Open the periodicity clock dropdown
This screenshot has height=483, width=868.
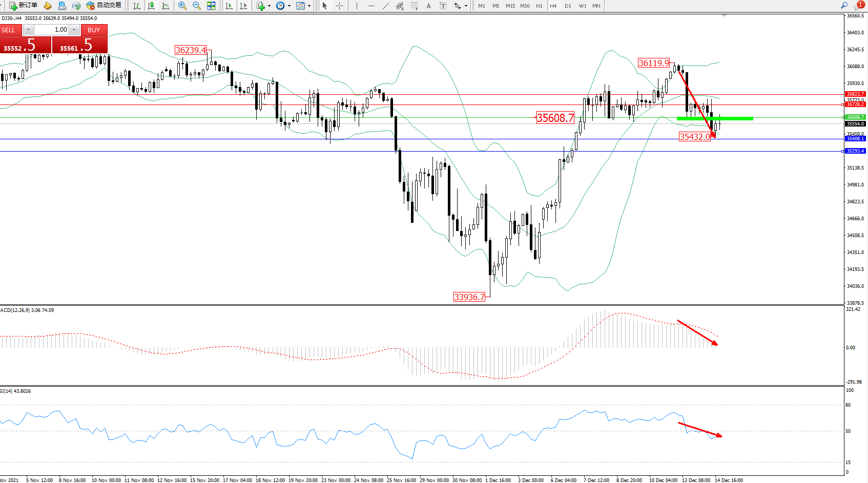(x=289, y=6)
